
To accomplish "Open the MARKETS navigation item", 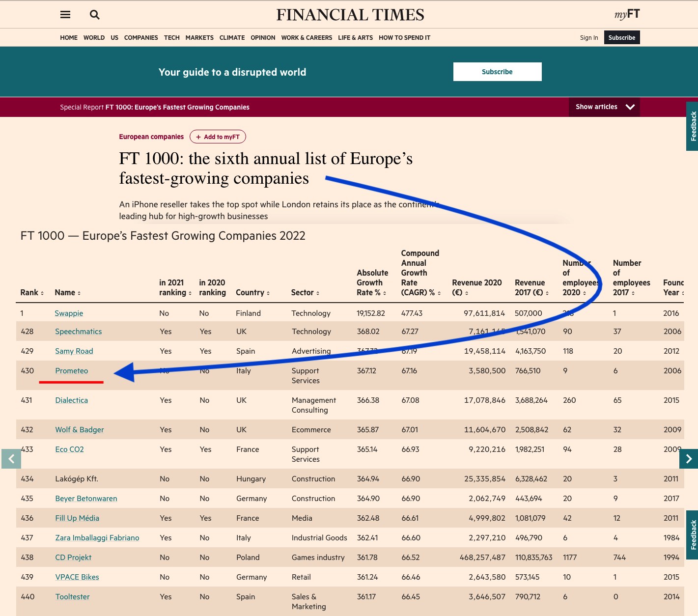I will [199, 37].
